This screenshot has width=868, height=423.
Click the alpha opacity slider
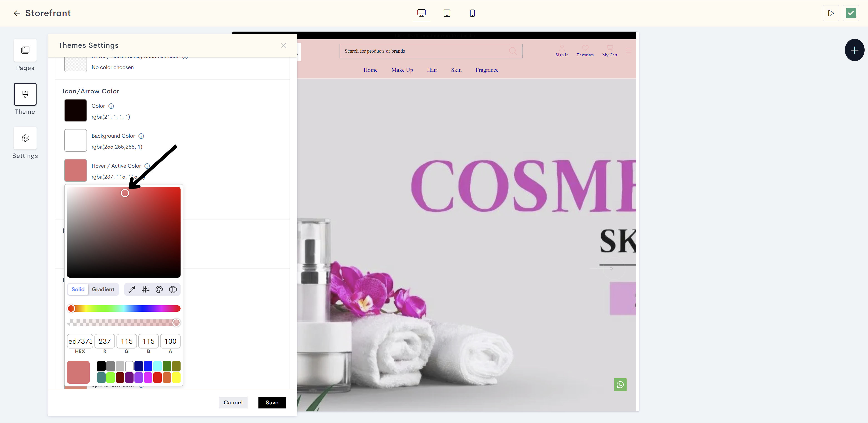(x=124, y=323)
